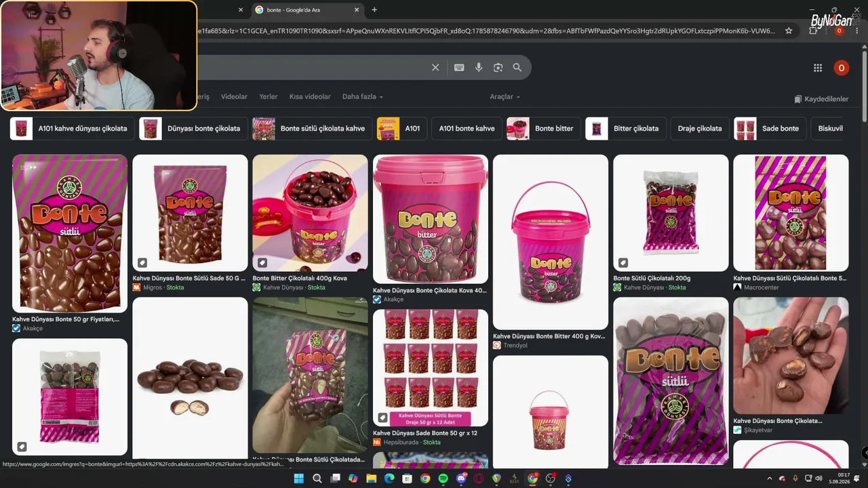The height and width of the screenshot is (488, 868).
Task: Open the on-screen keyboard input tool
Action: click(x=459, y=67)
